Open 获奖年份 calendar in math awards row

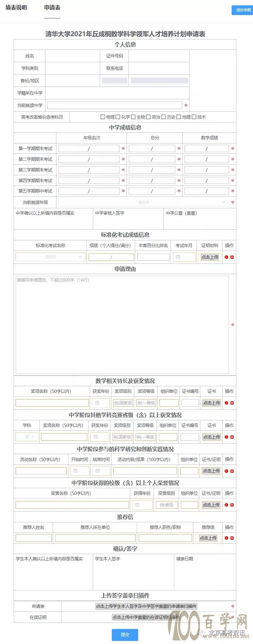[101, 403]
